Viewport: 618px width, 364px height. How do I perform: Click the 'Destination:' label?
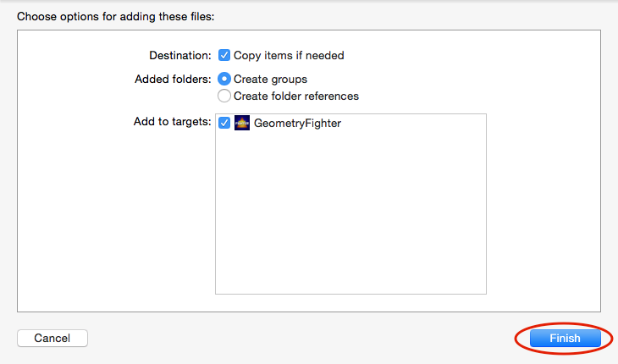click(180, 56)
